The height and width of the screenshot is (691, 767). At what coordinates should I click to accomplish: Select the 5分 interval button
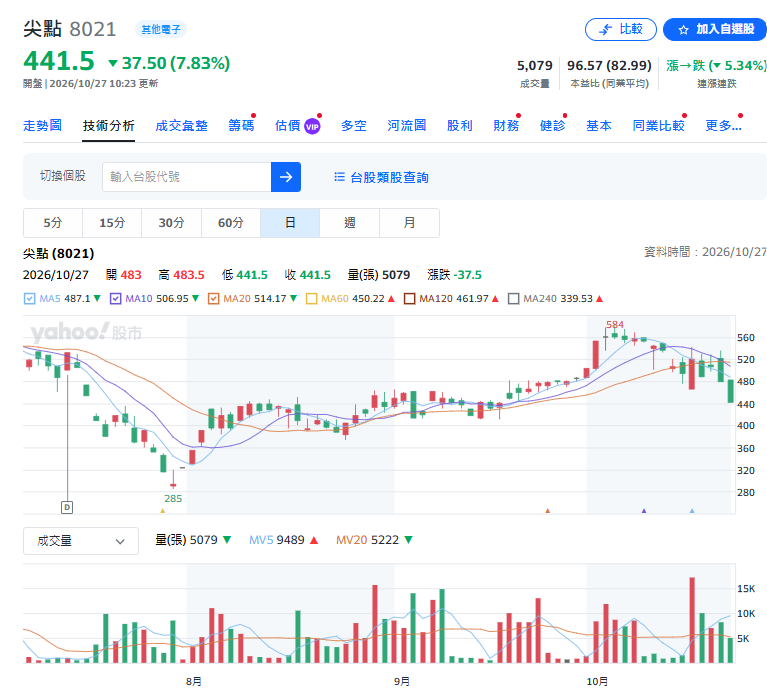(x=53, y=223)
